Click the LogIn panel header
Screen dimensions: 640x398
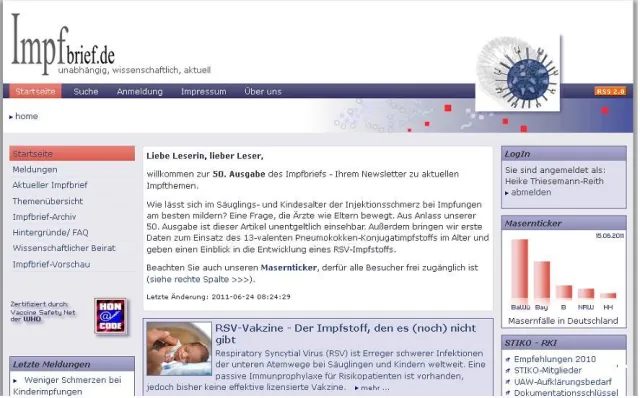pos(564,154)
